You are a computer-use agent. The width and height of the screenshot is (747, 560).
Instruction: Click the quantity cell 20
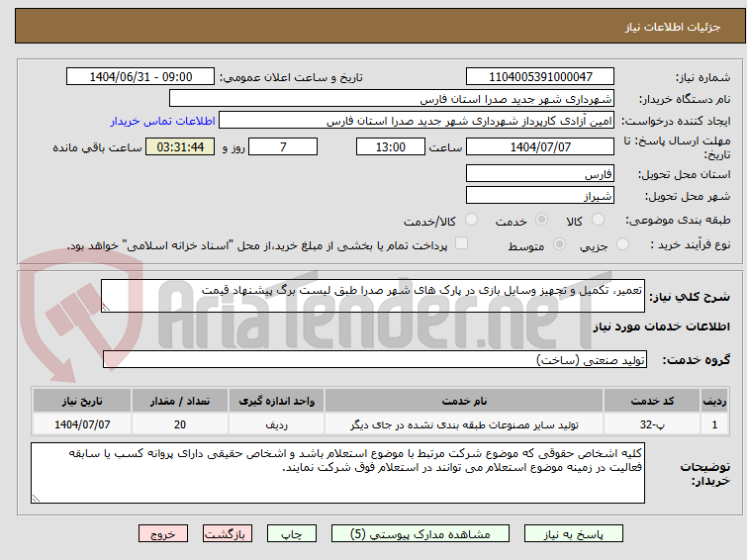coord(180,424)
